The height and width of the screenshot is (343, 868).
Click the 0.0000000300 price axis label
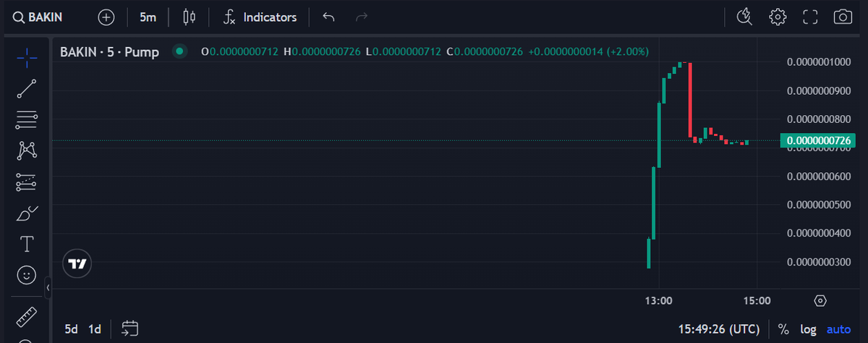coord(819,261)
